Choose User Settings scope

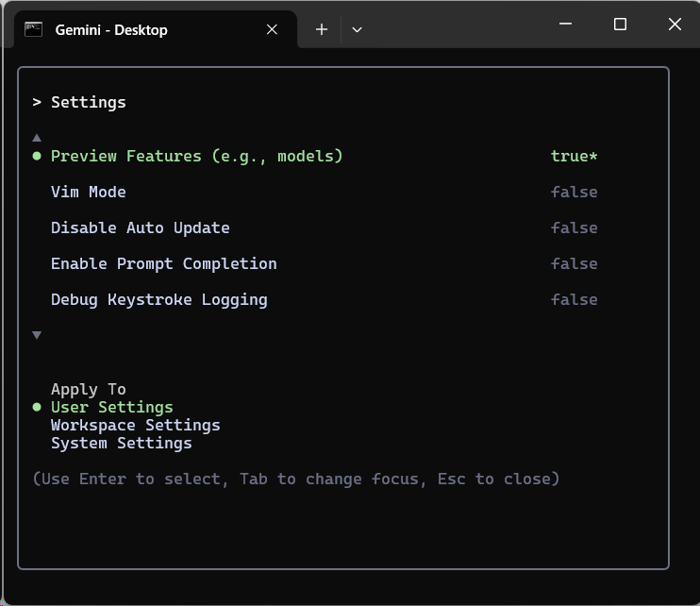111,407
